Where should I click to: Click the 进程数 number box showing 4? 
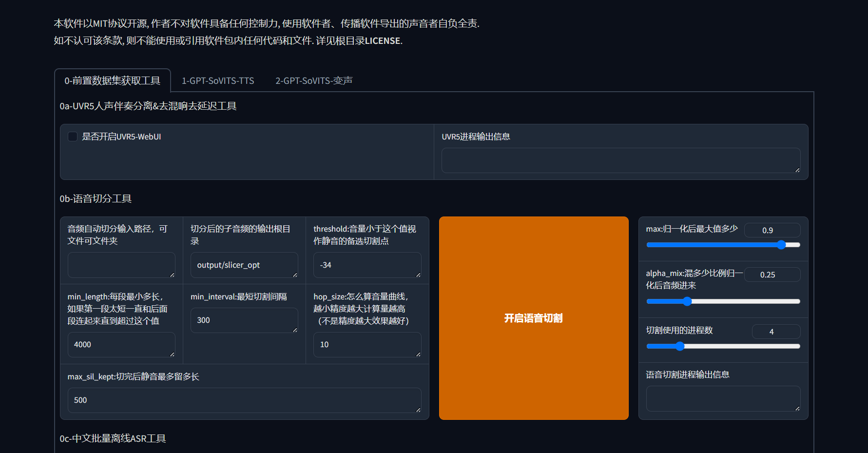click(x=776, y=332)
